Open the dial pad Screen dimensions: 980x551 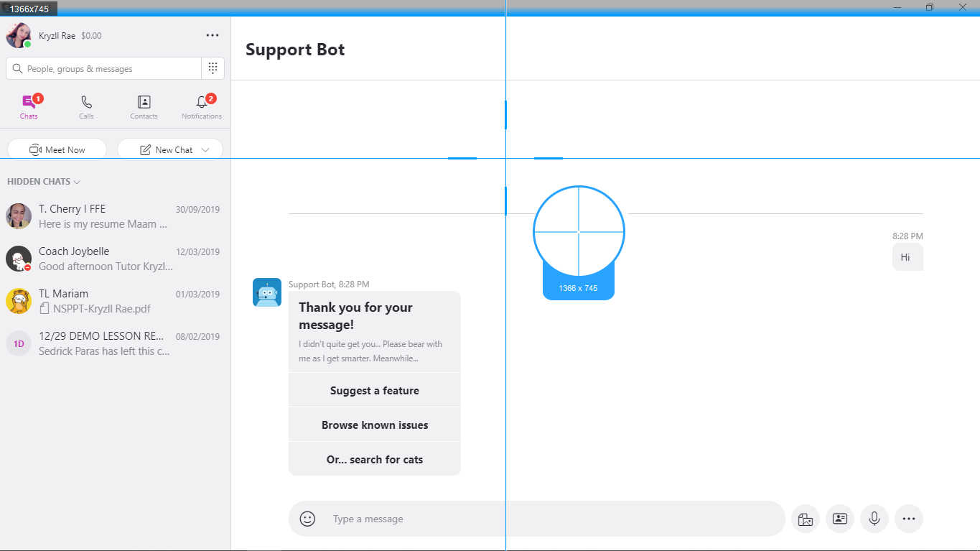click(x=213, y=68)
